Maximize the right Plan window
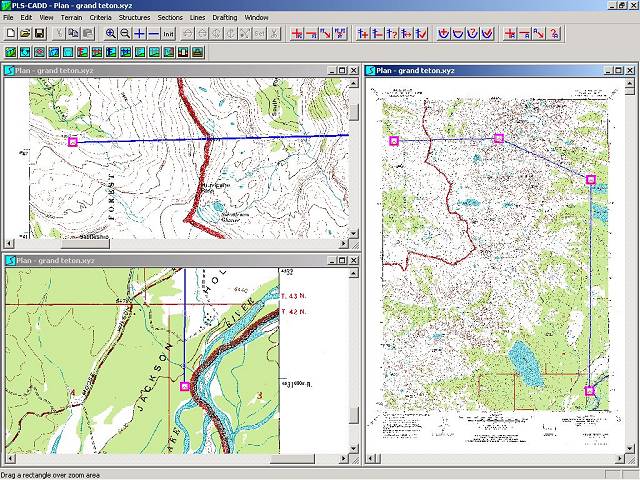This screenshot has width=640, height=480. click(619, 71)
